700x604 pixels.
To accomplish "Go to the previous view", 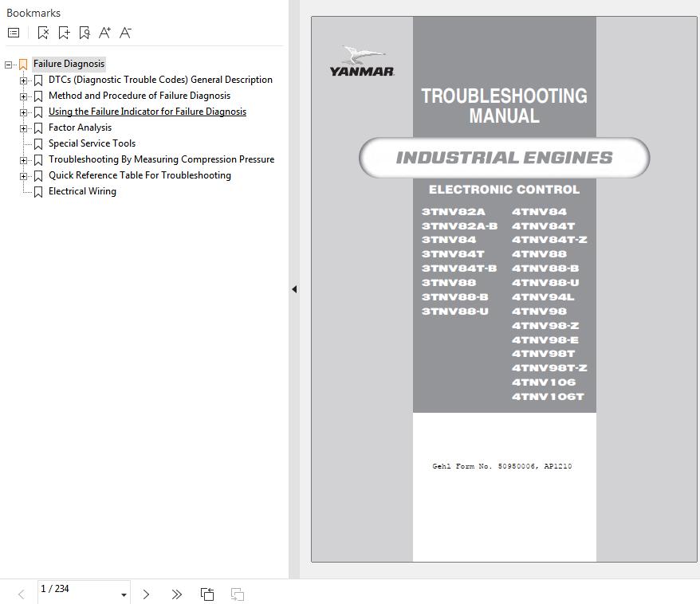I will [x=207, y=594].
